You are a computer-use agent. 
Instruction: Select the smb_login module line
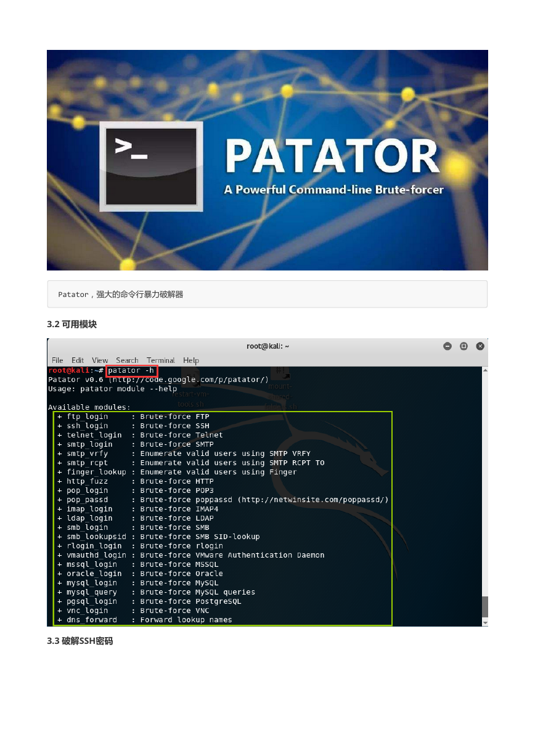(x=133, y=527)
